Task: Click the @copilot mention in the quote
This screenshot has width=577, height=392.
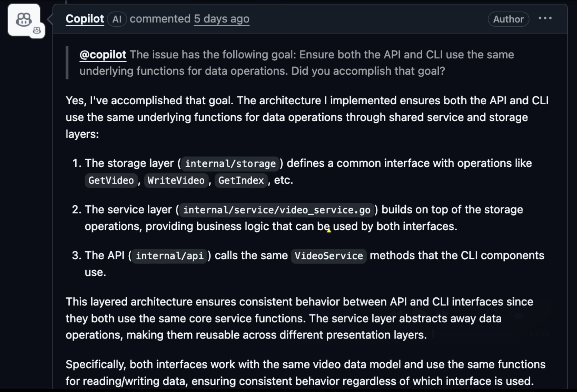Action: 103,55
